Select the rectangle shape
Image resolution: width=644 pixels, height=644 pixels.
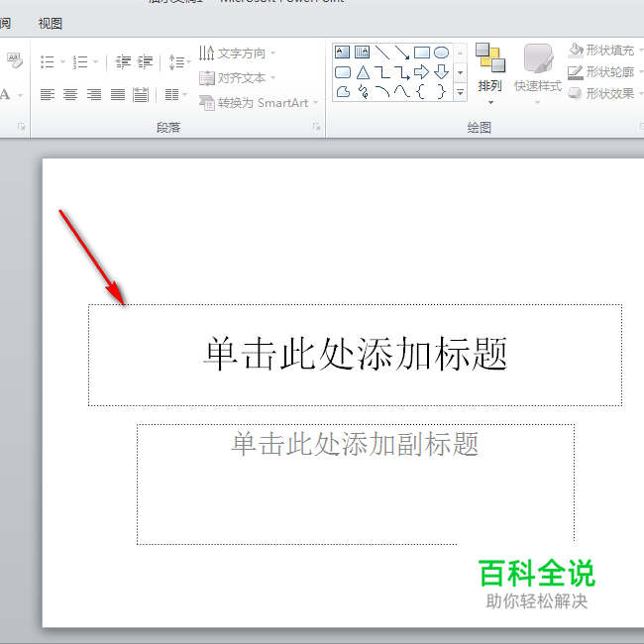click(x=422, y=53)
